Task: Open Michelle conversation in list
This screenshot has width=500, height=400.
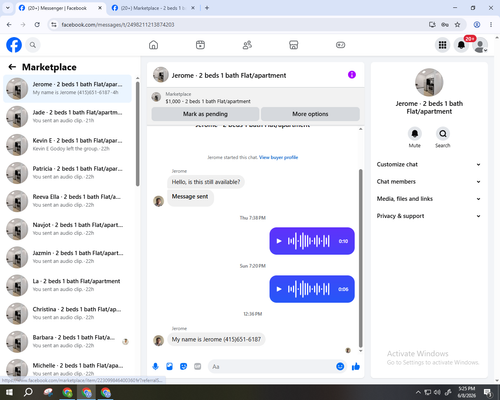Action: click(68, 368)
